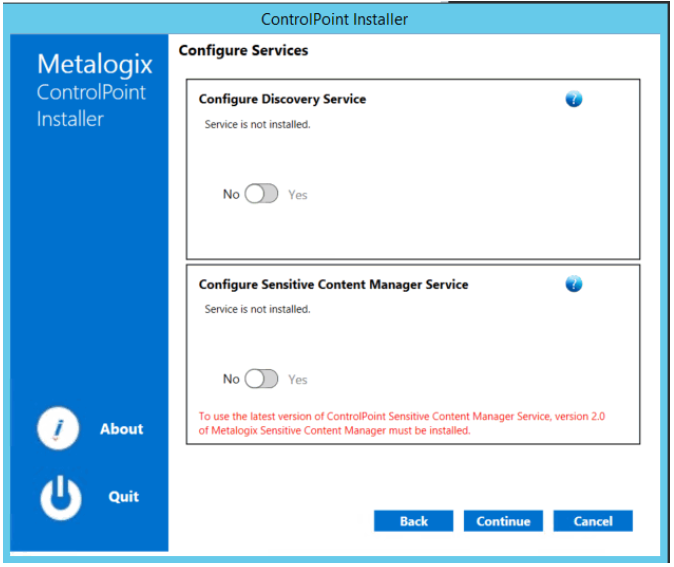
Task: Click the Quit power icon
Action: [61, 497]
